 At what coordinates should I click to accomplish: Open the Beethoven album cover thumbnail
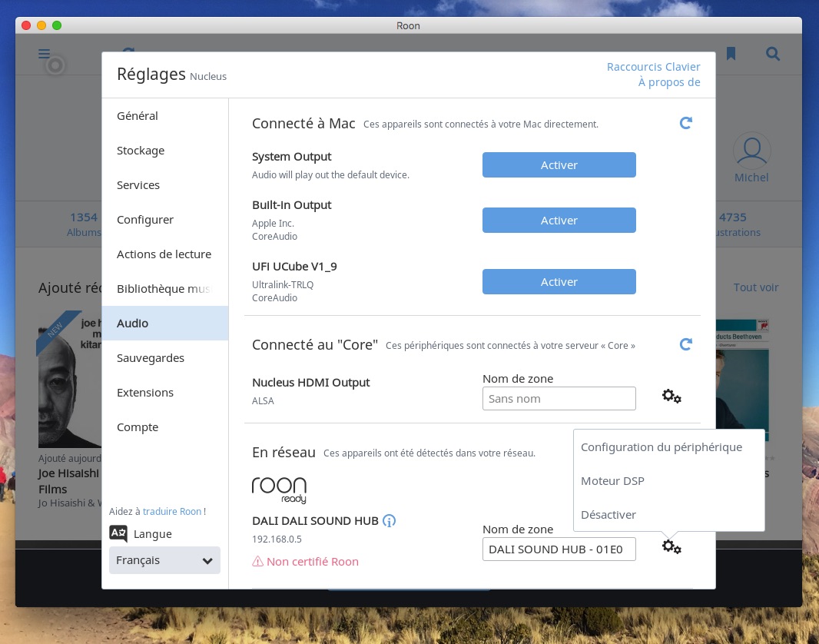tap(742, 380)
